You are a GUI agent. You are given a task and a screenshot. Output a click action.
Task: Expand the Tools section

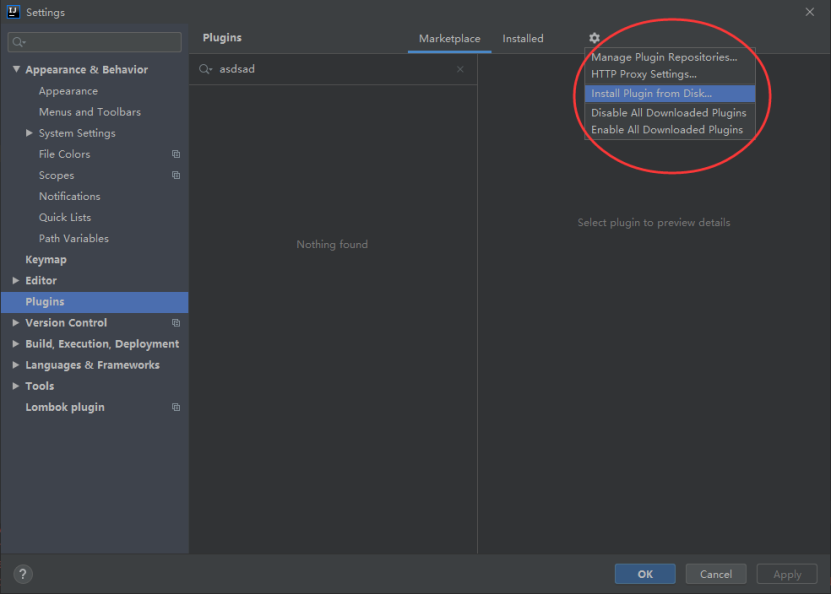pos(16,386)
